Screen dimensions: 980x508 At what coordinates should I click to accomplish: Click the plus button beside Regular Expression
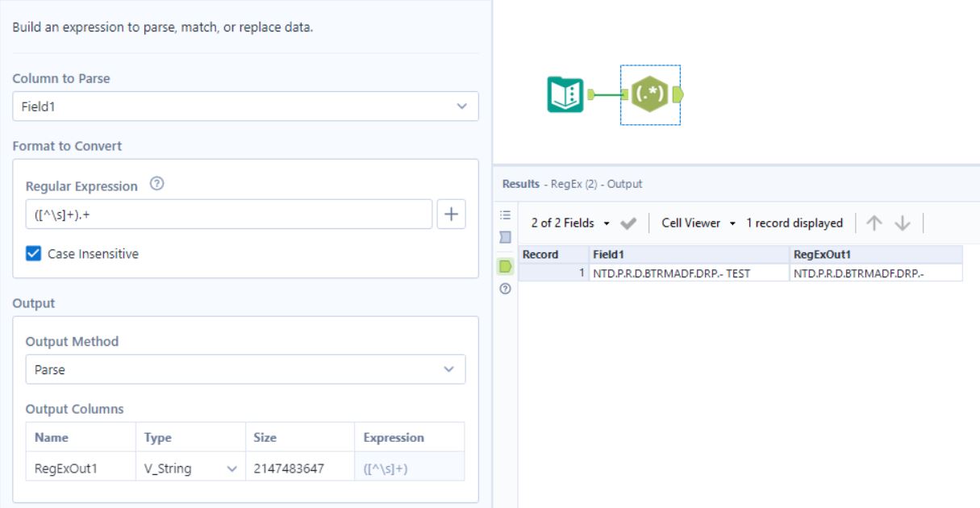pyautogui.click(x=451, y=214)
